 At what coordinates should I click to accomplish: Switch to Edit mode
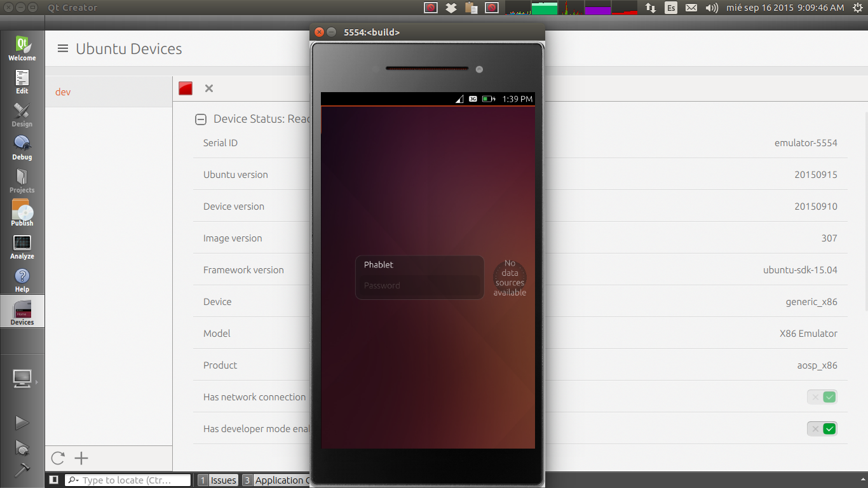click(x=22, y=81)
